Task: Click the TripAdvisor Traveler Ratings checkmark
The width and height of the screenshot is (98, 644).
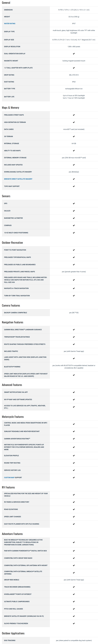Action: point(74,337)
